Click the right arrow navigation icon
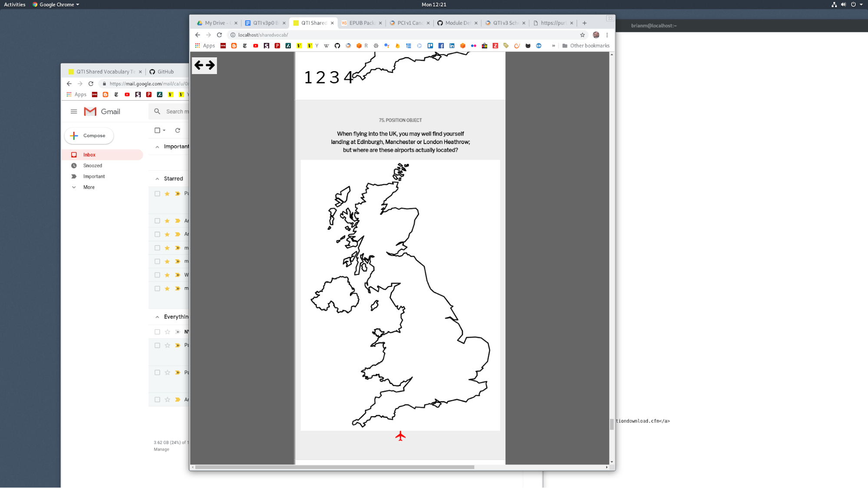Screen dimensions: 868x488 pos(210,65)
